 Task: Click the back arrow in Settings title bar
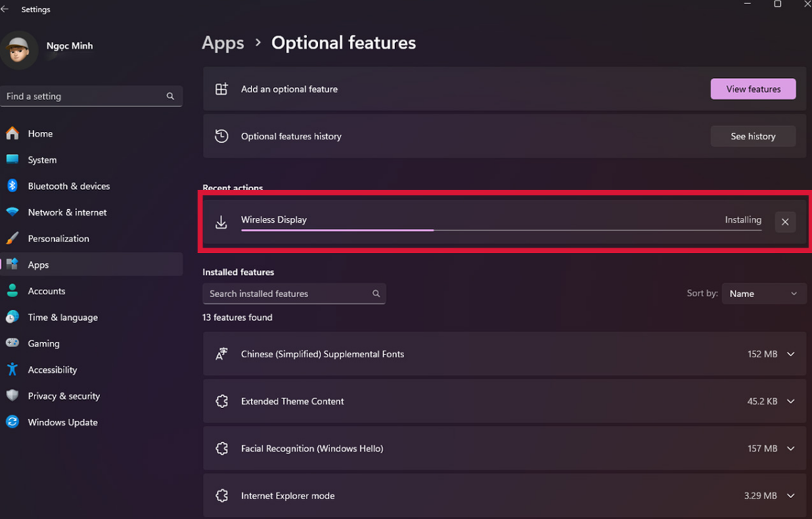[5, 9]
